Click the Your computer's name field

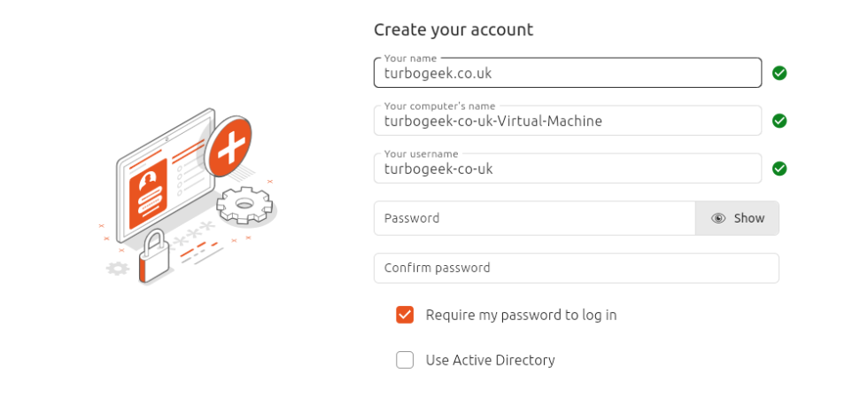pyautogui.click(x=567, y=121)
